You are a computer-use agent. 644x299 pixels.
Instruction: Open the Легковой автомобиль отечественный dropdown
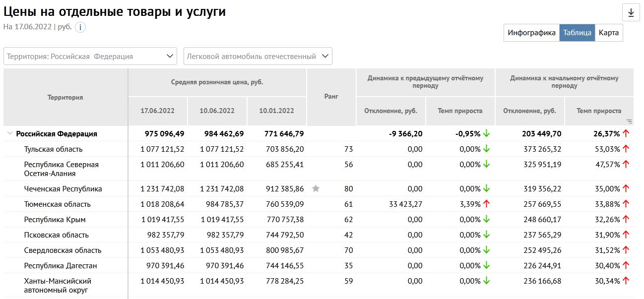point(258,56)
